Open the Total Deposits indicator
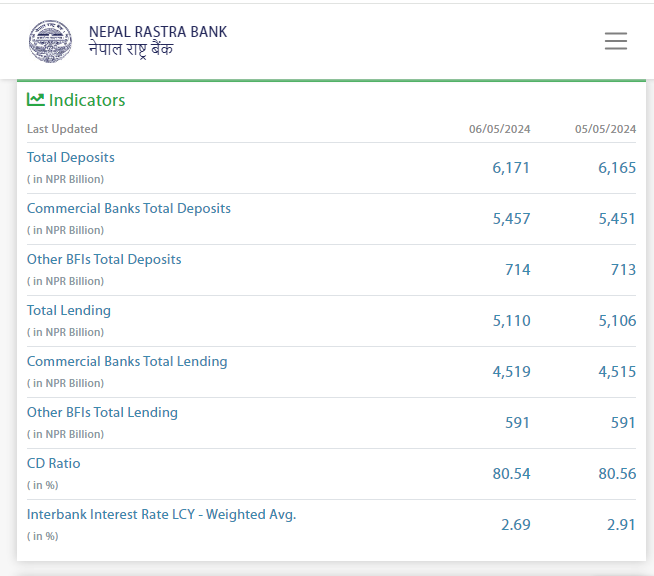This screenshot has width=654, height=576. click(x=71, y=157)
